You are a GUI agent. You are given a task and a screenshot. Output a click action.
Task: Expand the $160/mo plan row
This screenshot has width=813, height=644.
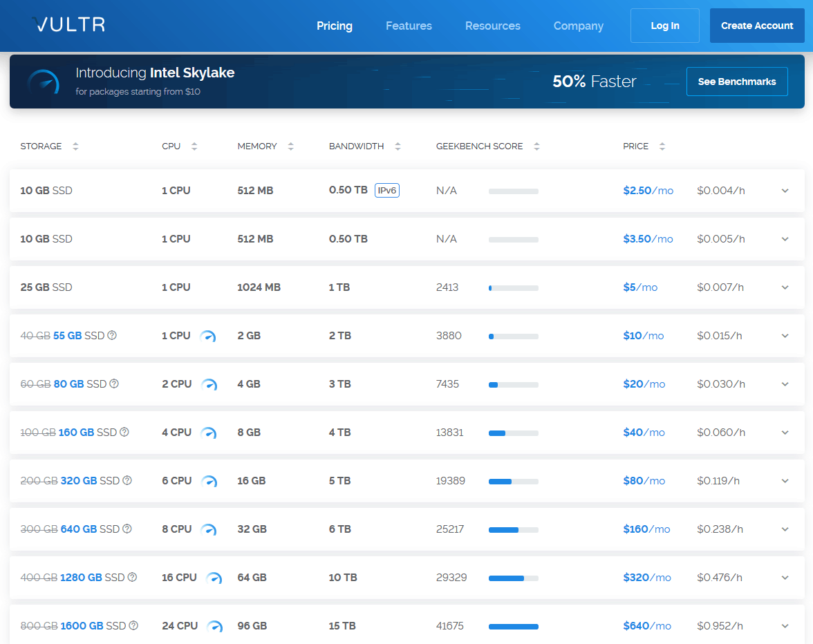click(785, 529)
